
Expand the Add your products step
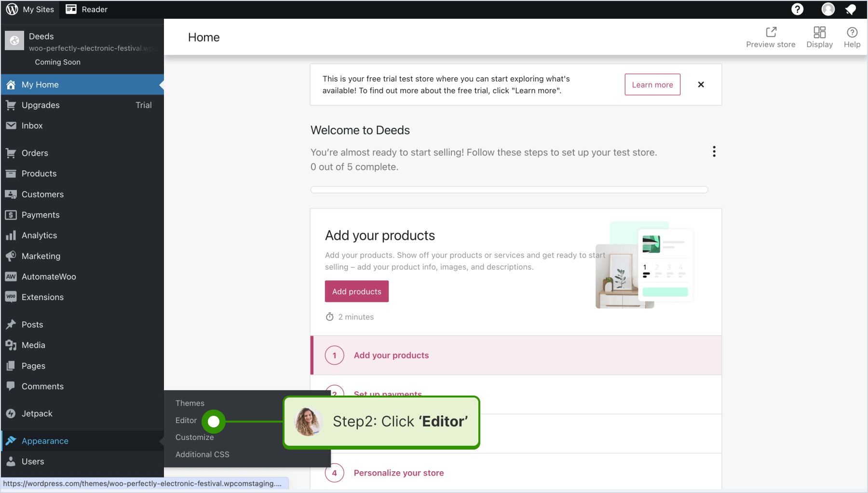[x=516, y=356]
